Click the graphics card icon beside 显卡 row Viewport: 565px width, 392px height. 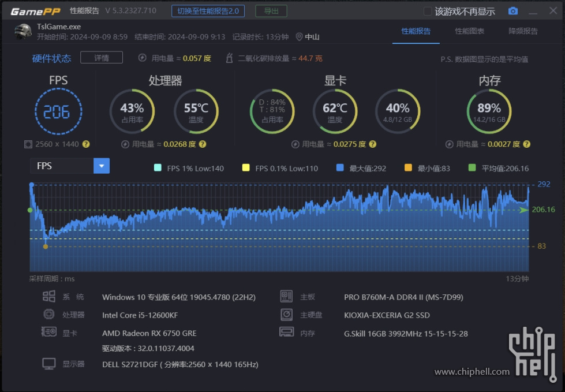point(48,332)
